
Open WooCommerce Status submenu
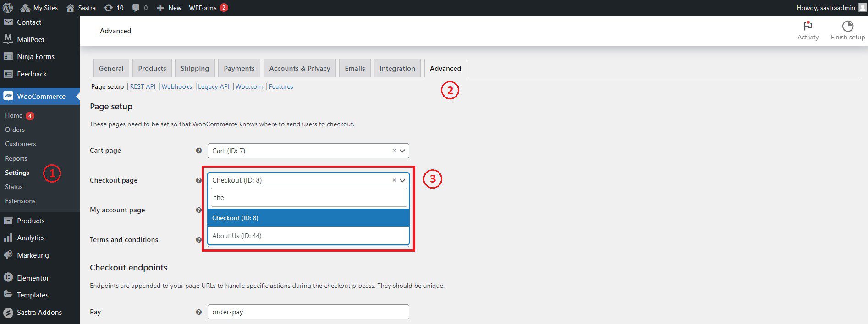coord(14,187)
